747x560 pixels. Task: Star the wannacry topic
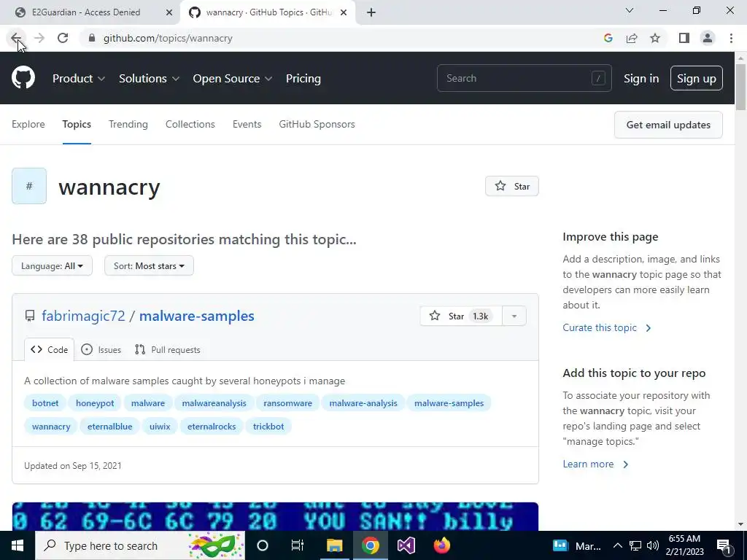511,186
